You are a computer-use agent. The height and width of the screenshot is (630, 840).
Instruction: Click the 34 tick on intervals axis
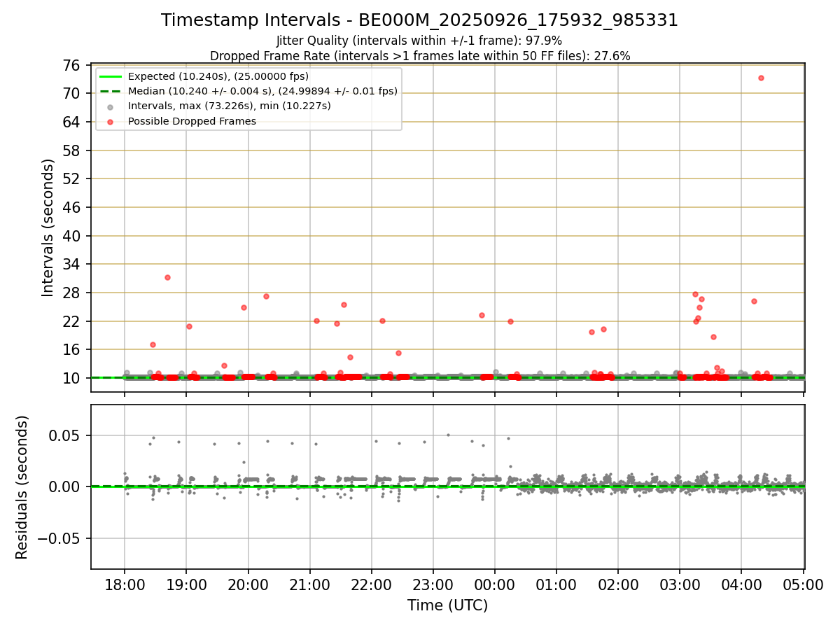point(71,265)
